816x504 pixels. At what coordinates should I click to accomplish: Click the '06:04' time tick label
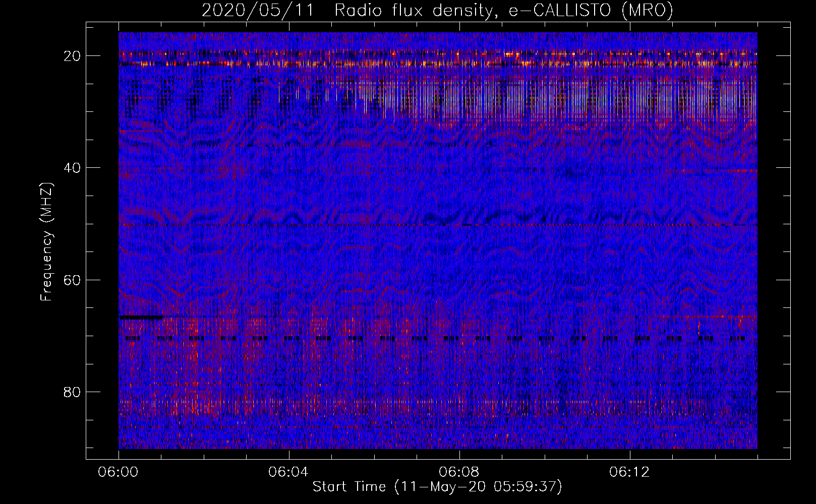288,472
